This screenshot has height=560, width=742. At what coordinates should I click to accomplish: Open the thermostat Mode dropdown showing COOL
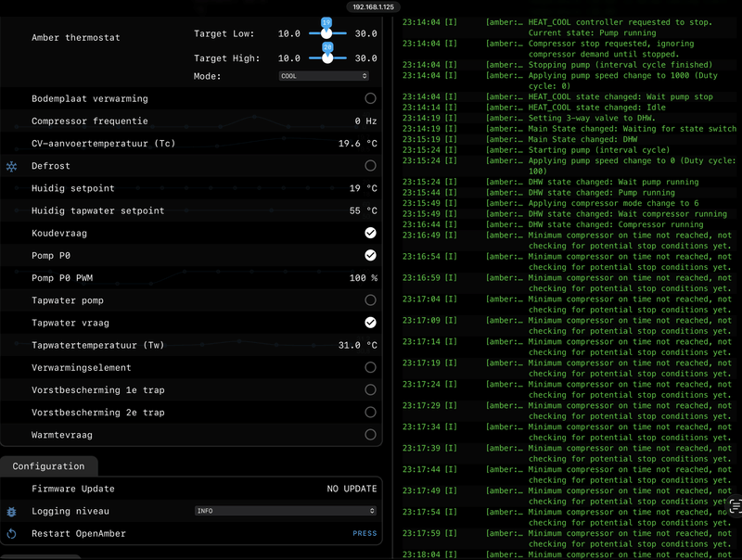click(324, 76)
